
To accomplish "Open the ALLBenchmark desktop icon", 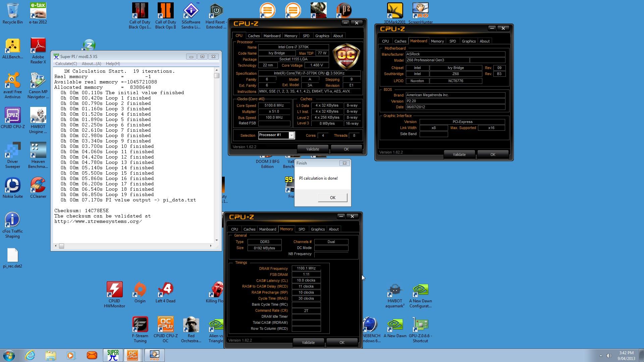I will click(13, 49).
